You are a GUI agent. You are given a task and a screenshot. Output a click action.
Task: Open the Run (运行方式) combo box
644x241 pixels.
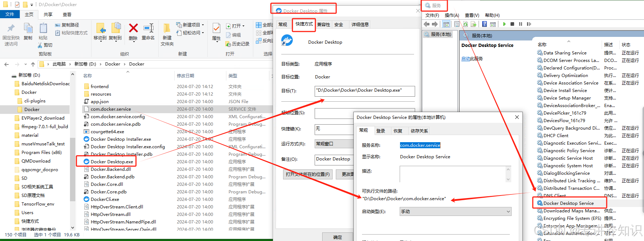[334, 144]
